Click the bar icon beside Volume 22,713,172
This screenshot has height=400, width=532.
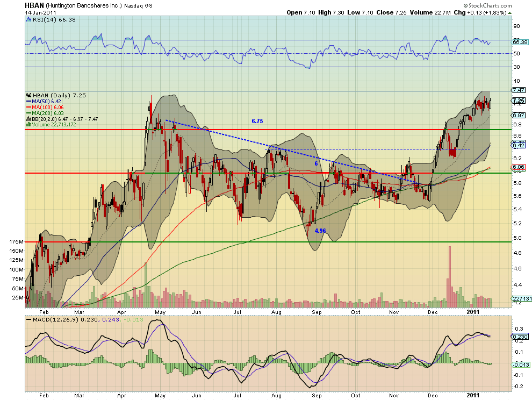coord(29,125)
